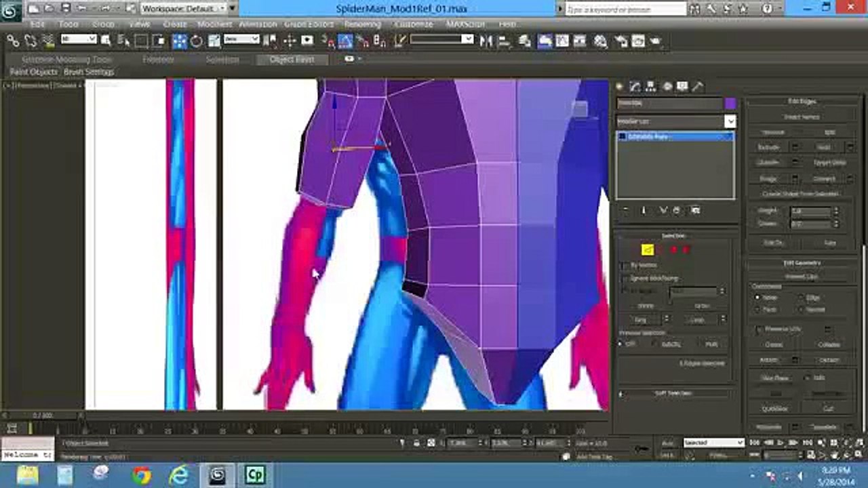The image size is (868, 488).
Task: Click the Connect button
Action: tap(823, 179)
